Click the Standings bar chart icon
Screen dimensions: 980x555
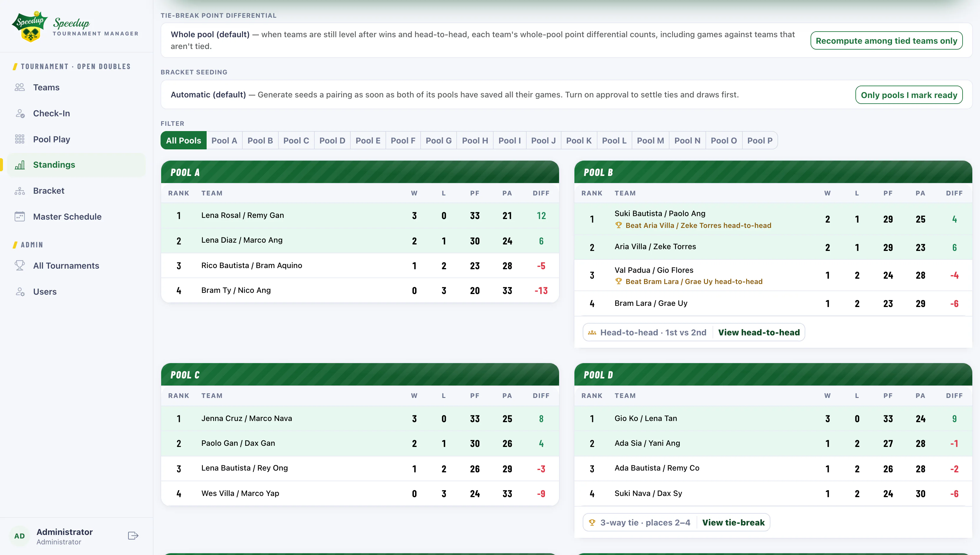click(20, 165)
